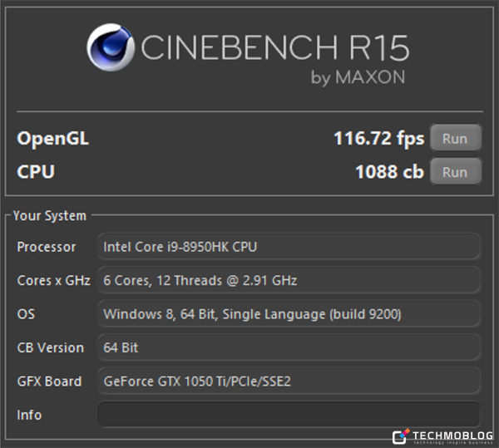Image resolution: width=499 pixels, height=448 pixels.
Task: Click the GFX Board row label
Action: (x=50, y=381)
